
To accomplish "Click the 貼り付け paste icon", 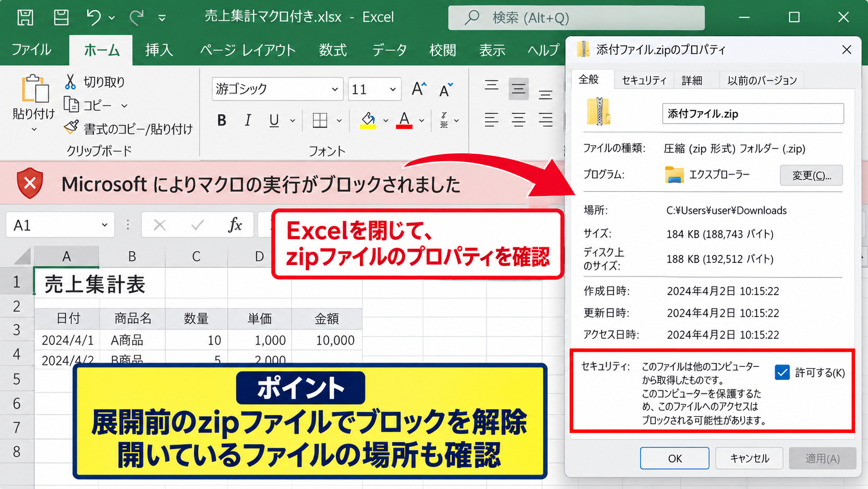I will coord(35,89).
